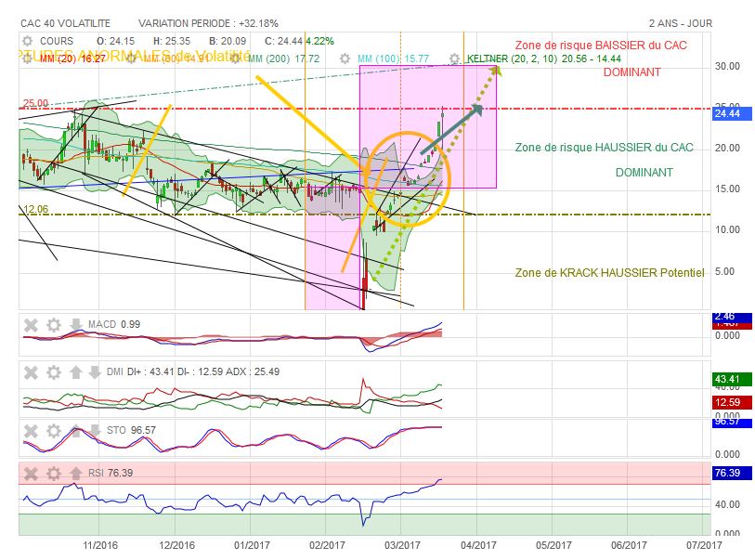Click the MM (20) 16.27 label
This screenshot has height=560, width=755.
72,59
